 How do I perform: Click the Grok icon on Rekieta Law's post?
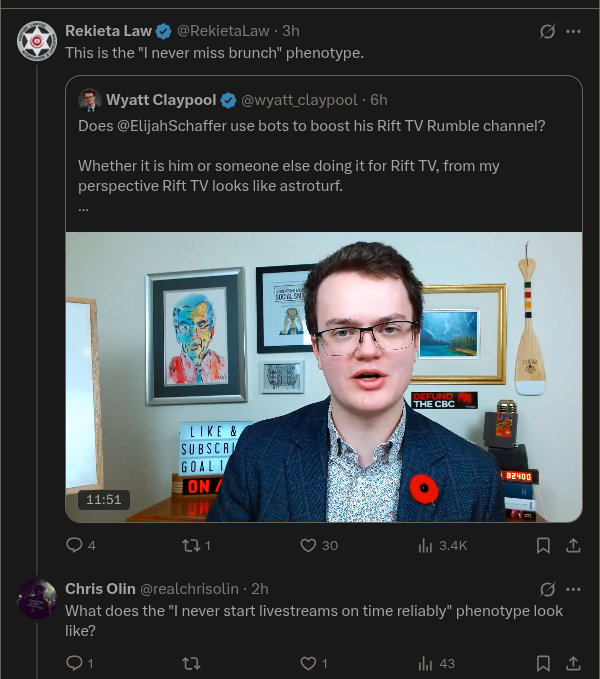[x=548, y=31]
